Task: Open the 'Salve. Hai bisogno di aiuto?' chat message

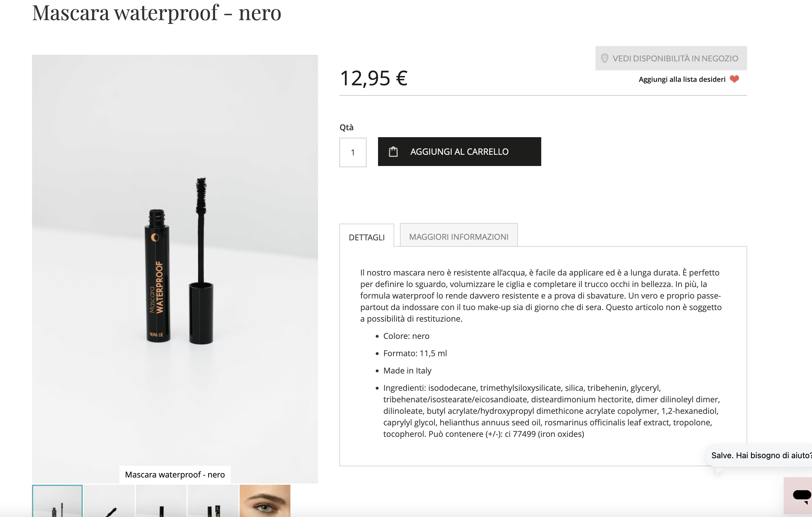Action: 761,455
